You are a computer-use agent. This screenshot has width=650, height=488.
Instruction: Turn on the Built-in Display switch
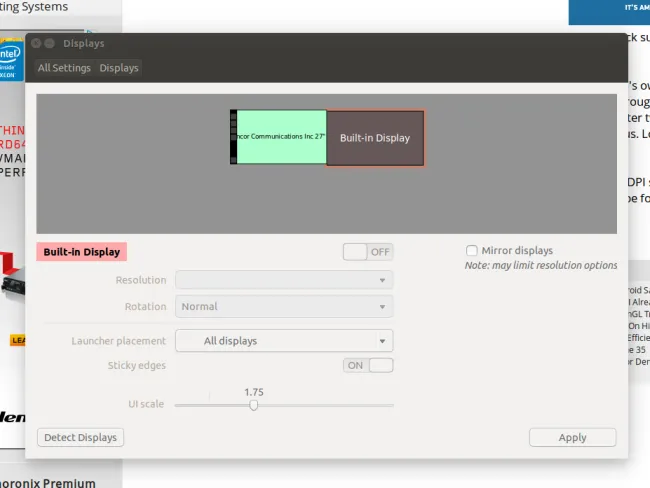pos(368,252)
